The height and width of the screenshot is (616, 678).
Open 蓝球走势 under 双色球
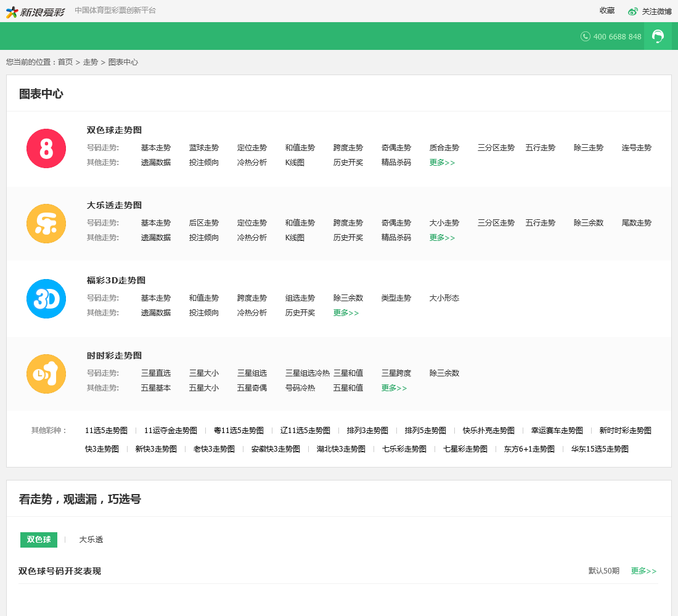tap(203, 148)
